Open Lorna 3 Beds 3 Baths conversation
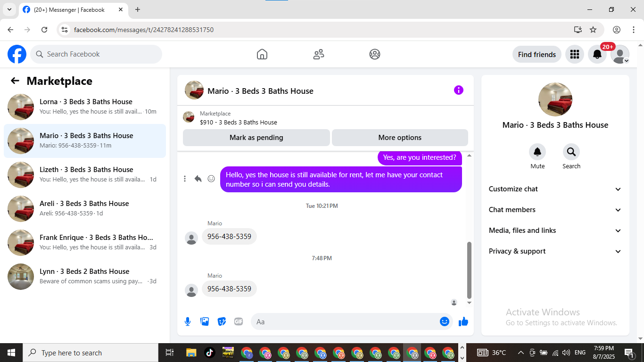This screenshot has width=644, height=362. pos(85,107)
